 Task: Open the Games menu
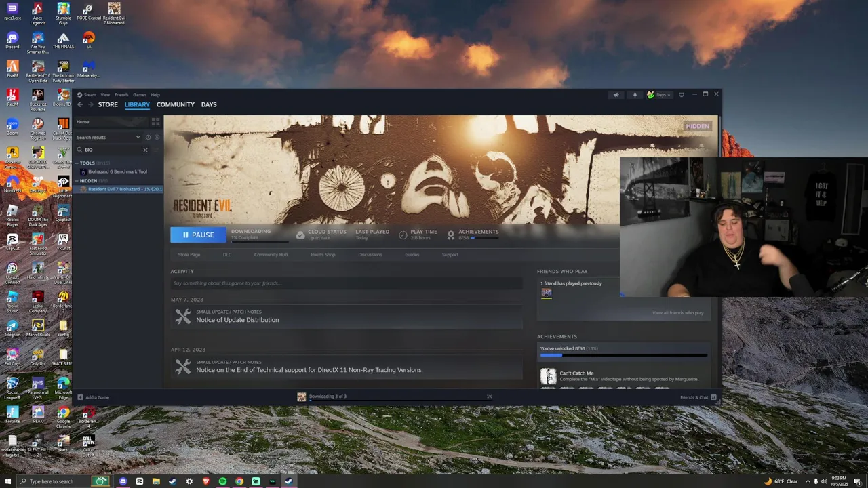point(139,95)
